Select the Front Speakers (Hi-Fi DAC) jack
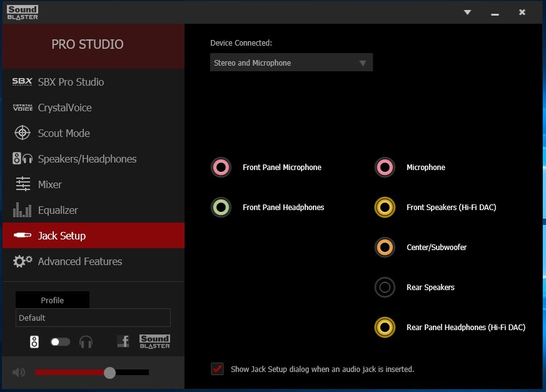 pos(385,208)
